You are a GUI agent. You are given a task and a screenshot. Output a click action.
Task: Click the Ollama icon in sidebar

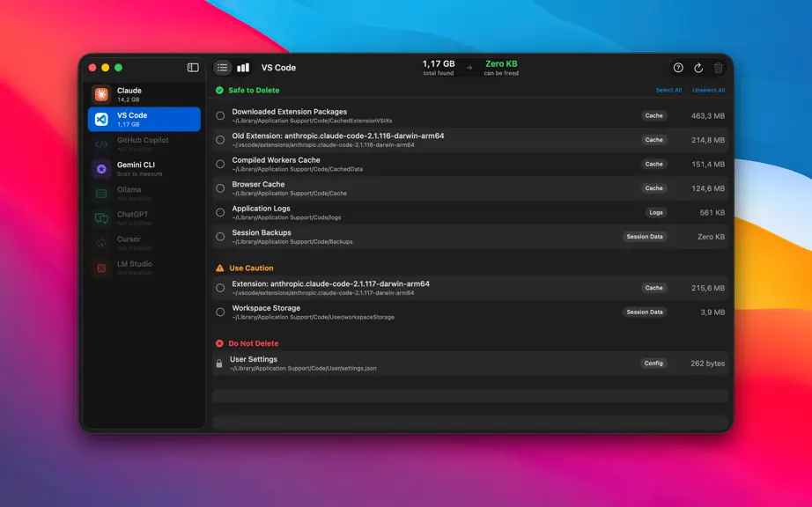[x=101, y=194]
